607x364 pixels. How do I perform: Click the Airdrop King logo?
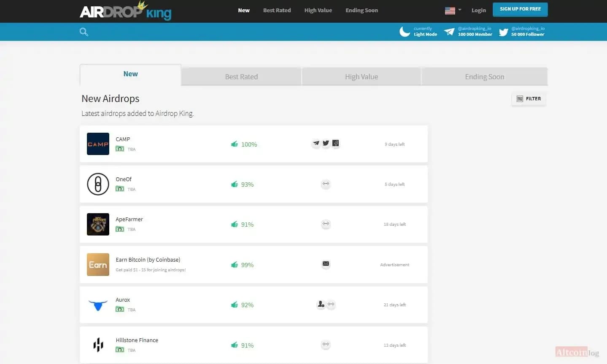tap(125, 11)
